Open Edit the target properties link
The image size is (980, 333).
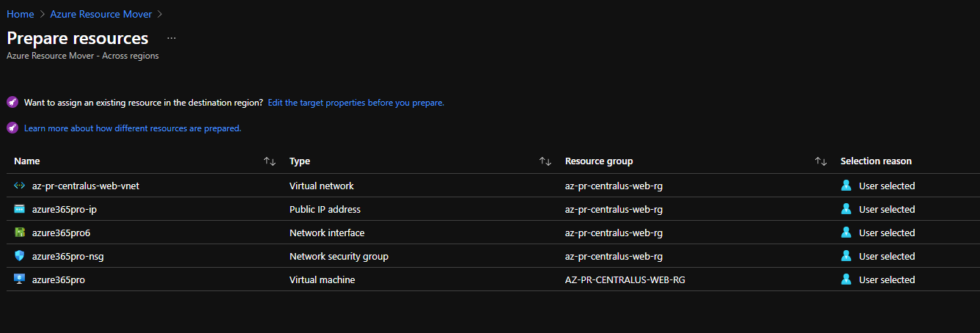356,103
